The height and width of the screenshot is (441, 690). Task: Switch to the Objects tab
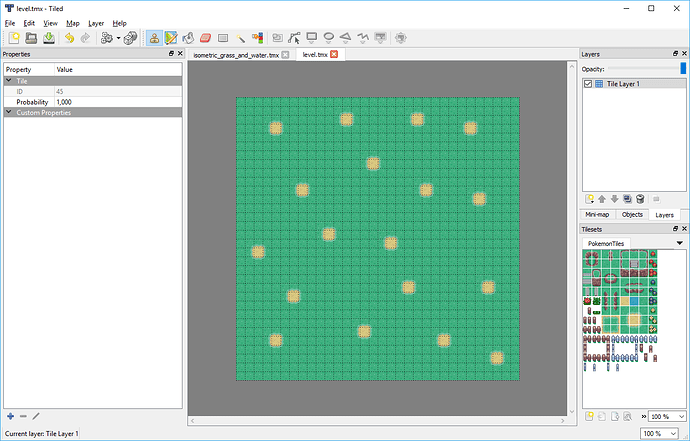tap(632, 215)
